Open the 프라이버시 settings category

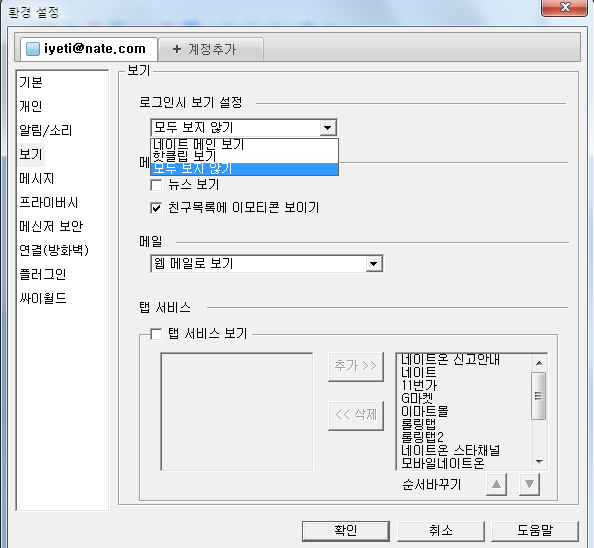coord(48,202)
